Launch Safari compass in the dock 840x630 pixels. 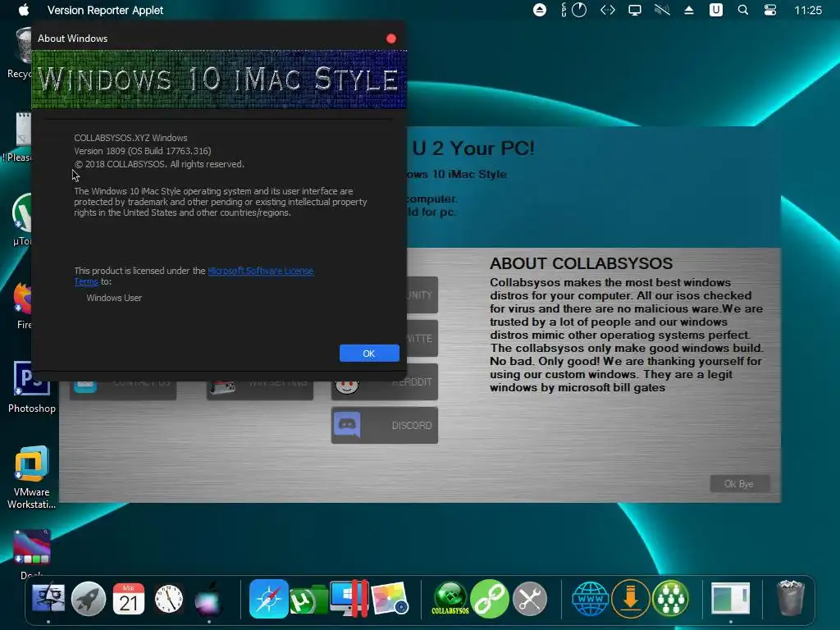coord(268,598)
